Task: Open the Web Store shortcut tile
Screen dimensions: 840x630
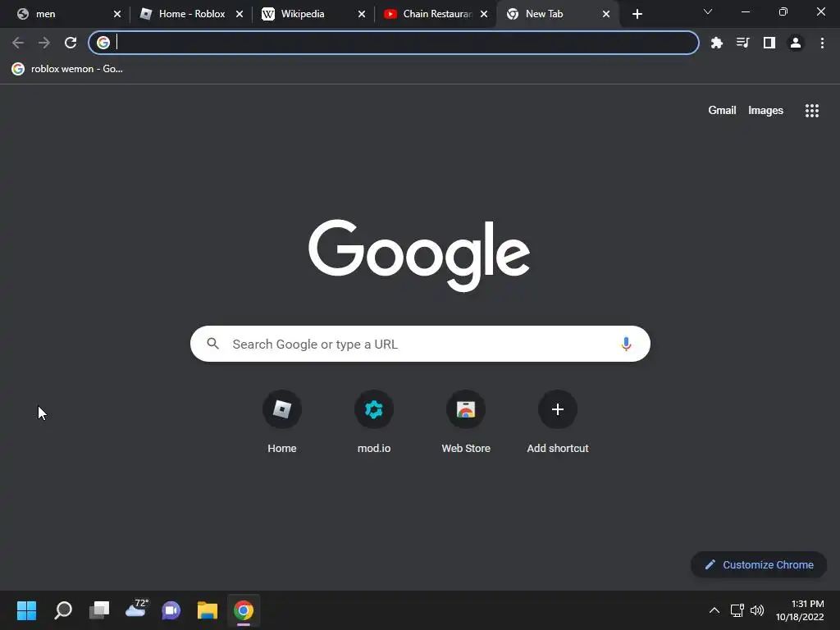Action: 466,423
